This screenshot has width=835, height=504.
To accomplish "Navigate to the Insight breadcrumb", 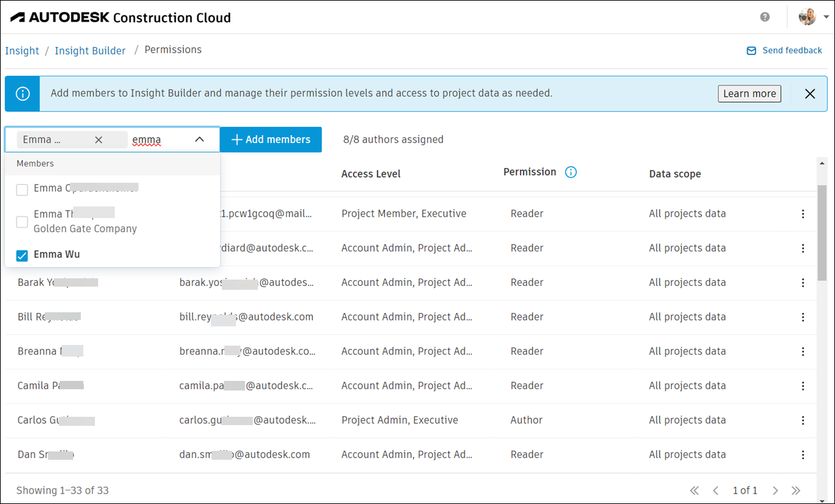I will 22,51.
